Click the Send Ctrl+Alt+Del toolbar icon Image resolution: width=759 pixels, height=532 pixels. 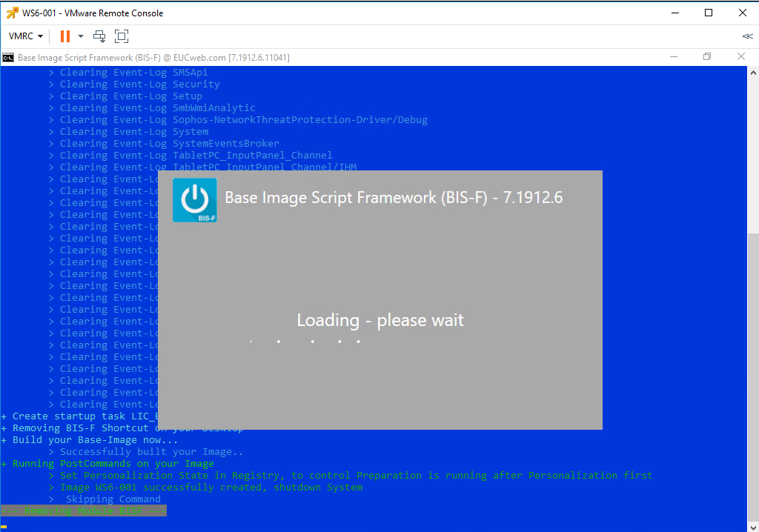click(x=98, y=36)
